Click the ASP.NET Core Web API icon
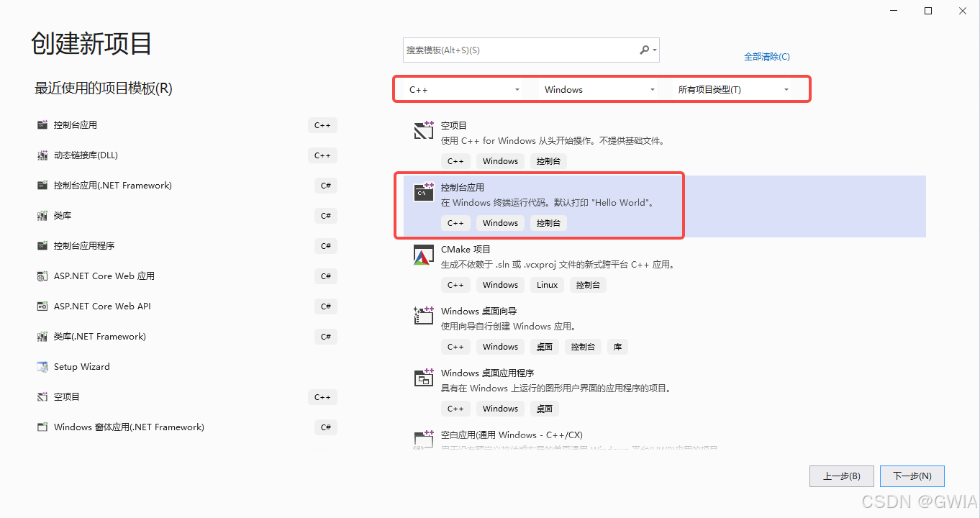The width and height of the screenshot is (980, 518). click(x=42, y=306)
